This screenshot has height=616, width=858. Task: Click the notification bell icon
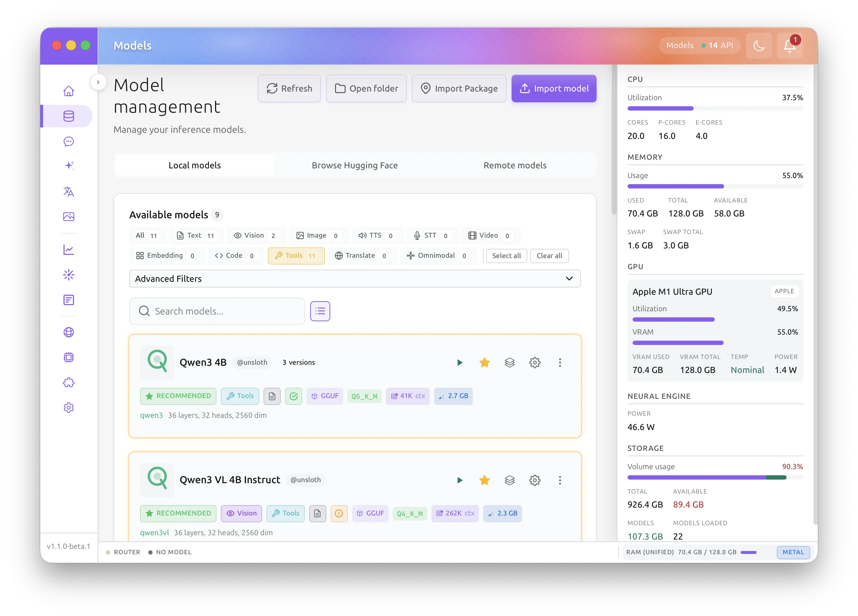(x=789, y=46)
